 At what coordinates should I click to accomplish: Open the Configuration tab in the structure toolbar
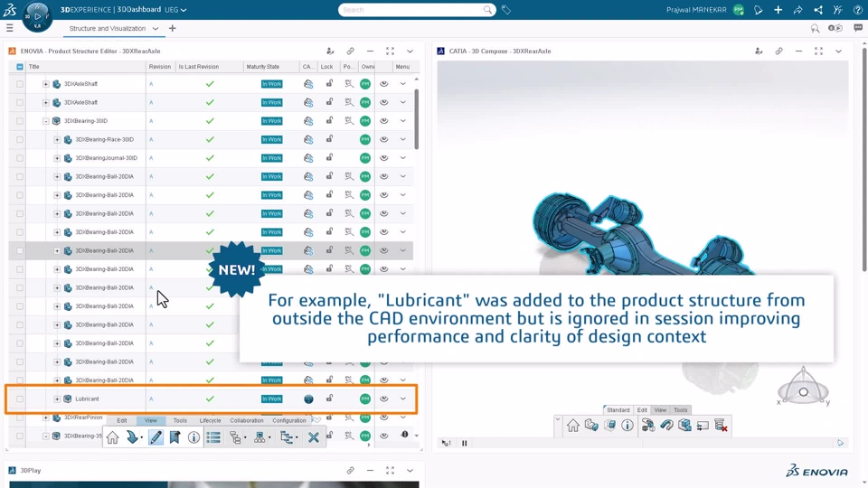point(289,420)
